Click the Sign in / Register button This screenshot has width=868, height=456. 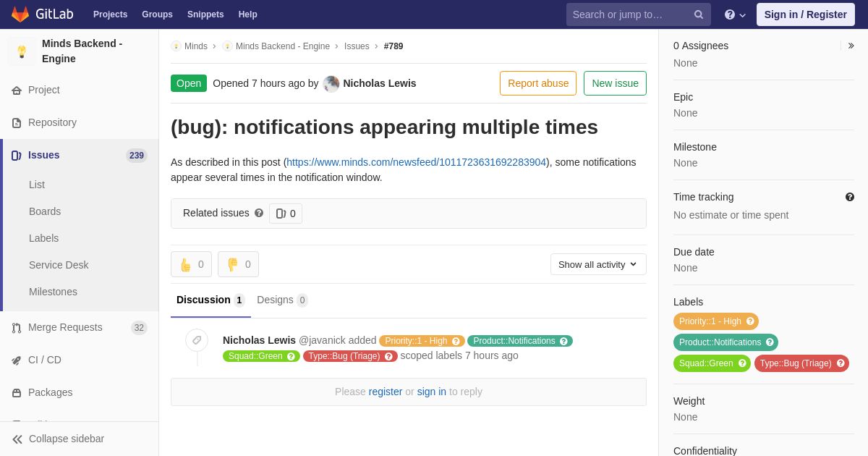(806, 14)
